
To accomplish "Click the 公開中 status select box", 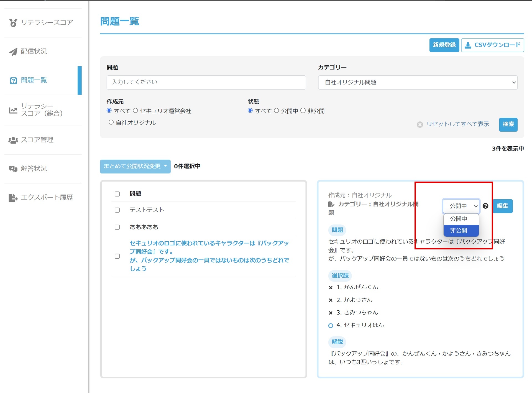I will click(461, 206).
